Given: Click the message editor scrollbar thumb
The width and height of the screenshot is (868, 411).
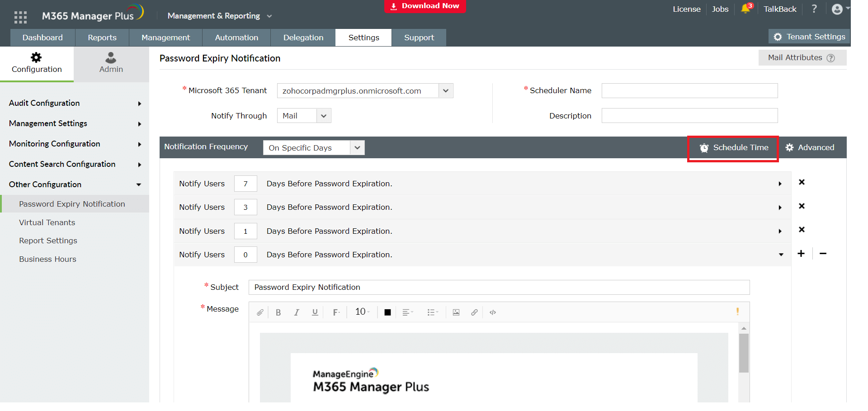Looking at the screenshot, I should (744, 353).
